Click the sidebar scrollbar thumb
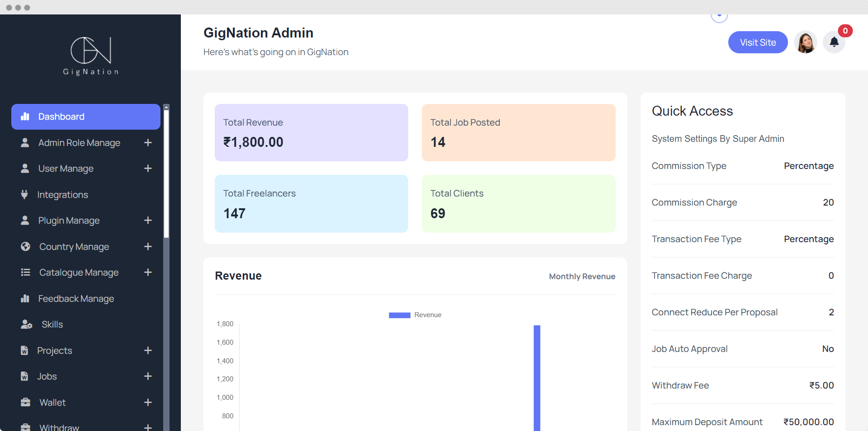The height and width of the screenshot is (431, 868). click(x=166, y=174)
